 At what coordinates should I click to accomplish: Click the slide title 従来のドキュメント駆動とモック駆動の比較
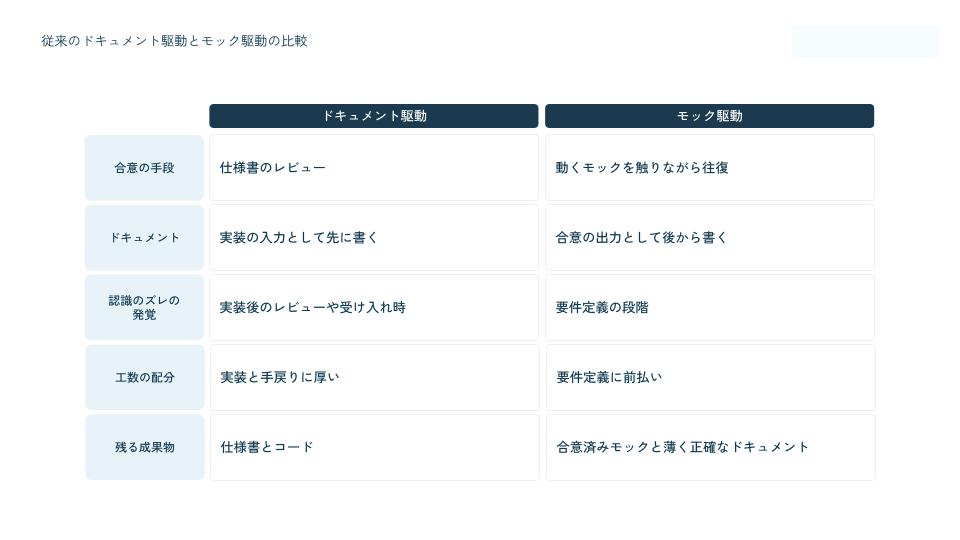point(174,41)
